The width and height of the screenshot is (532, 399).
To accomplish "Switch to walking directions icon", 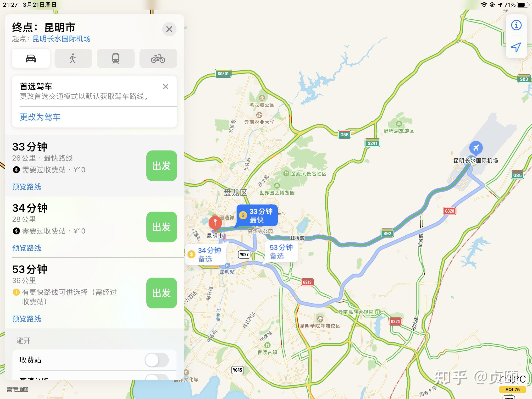I will (73, 58).
